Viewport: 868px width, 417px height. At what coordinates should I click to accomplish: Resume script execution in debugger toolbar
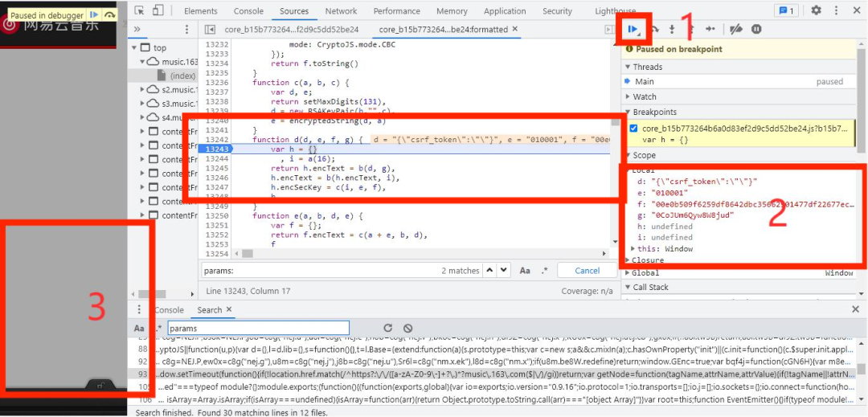click(x=633, y=29)
